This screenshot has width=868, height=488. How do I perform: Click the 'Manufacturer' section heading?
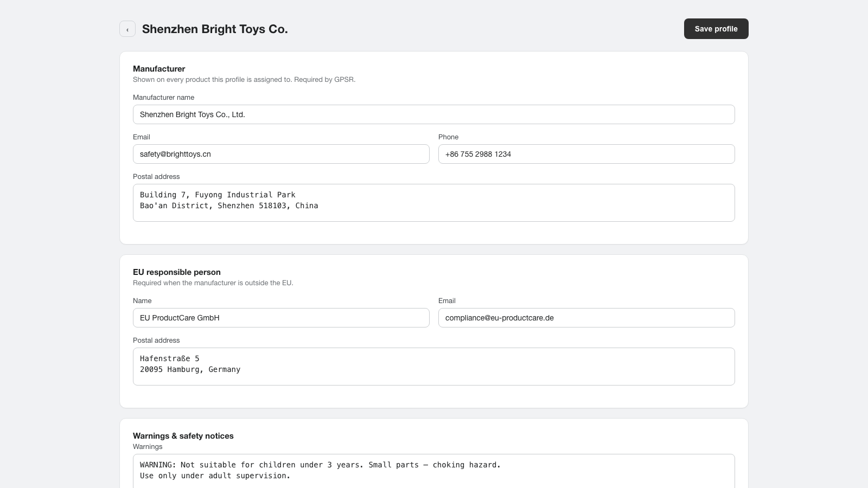[159, 69]
